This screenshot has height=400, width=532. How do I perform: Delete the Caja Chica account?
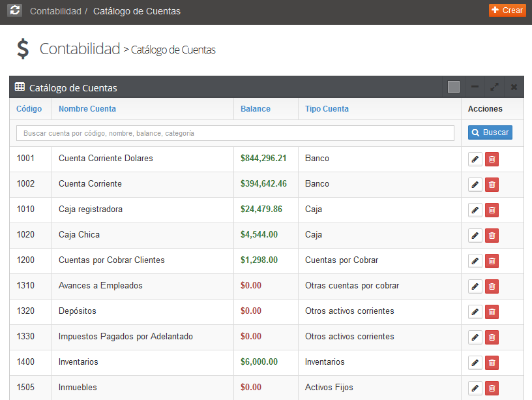[x=491, y=235]
